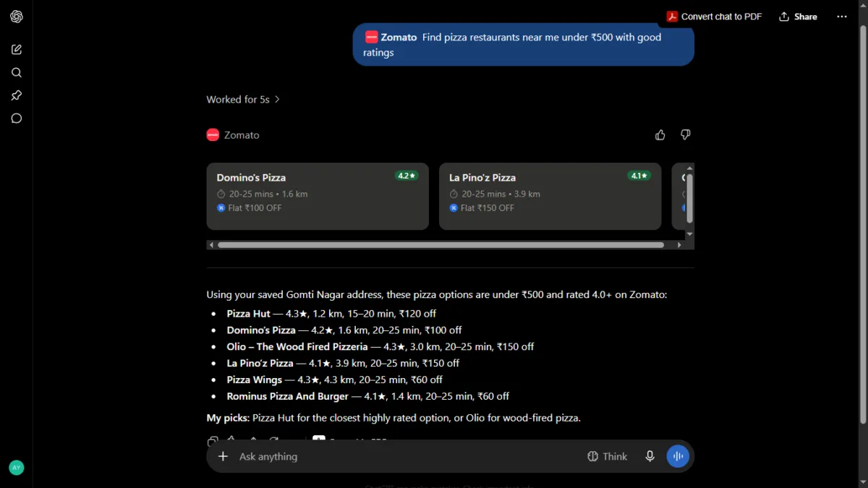Click Convert chat to PDF extension button
Viewport: 868px width, 488px height.
point(714,17)
